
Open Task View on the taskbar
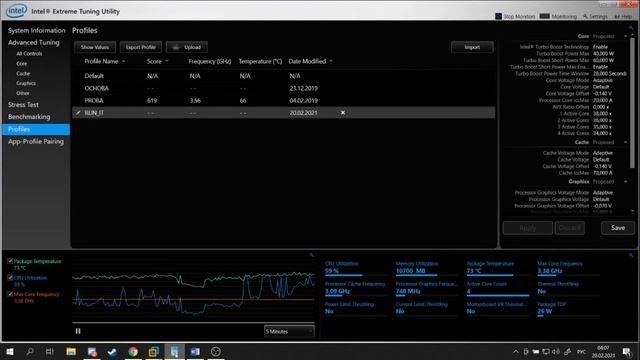pos(49,351)
